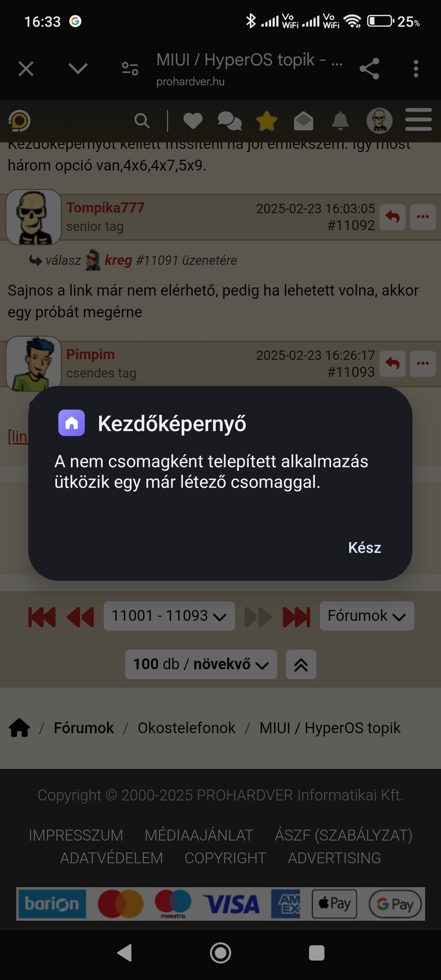Toggle the gold star bookmark icon
The height and width of the screenshot is (980, 441).
point(266,121)
